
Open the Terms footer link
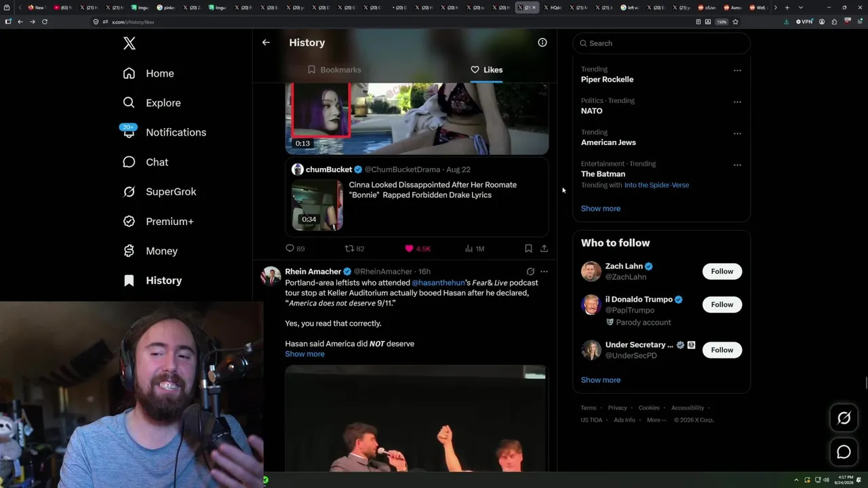(589, 408)
